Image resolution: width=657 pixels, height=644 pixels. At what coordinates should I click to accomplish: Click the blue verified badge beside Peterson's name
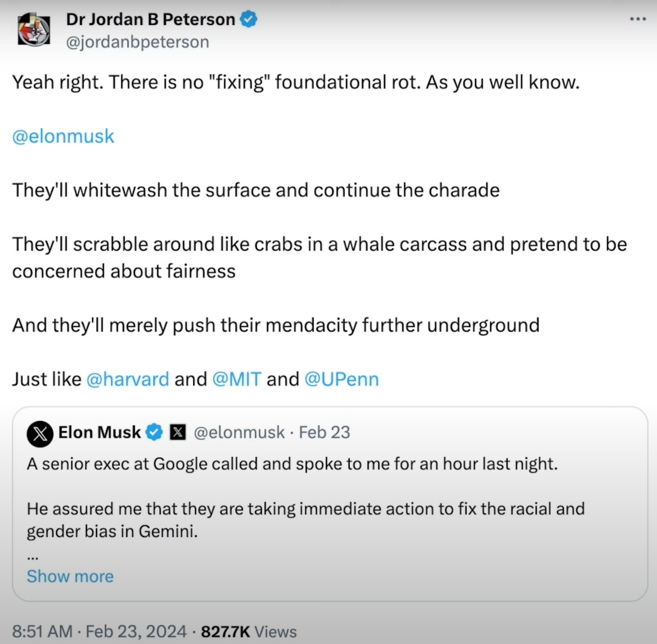click(x=248, y=19)
